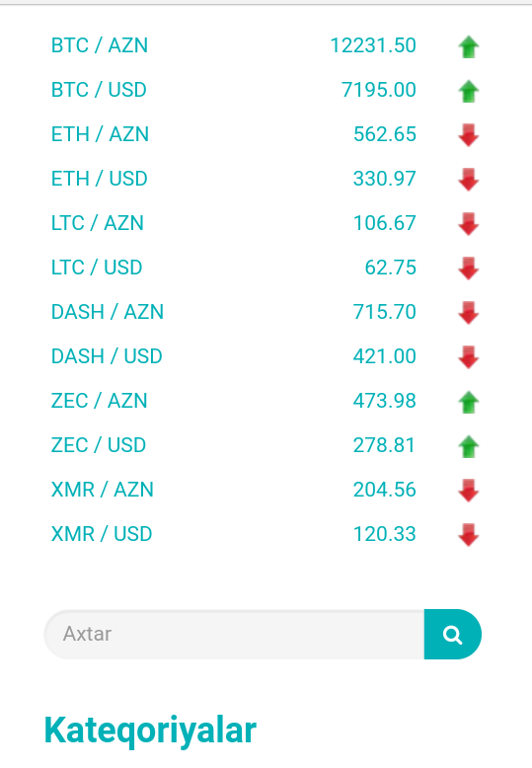Click the red down arrow for ETH / AZN
The width and height of the screenshot is (532, 768).
click(468, 135)
